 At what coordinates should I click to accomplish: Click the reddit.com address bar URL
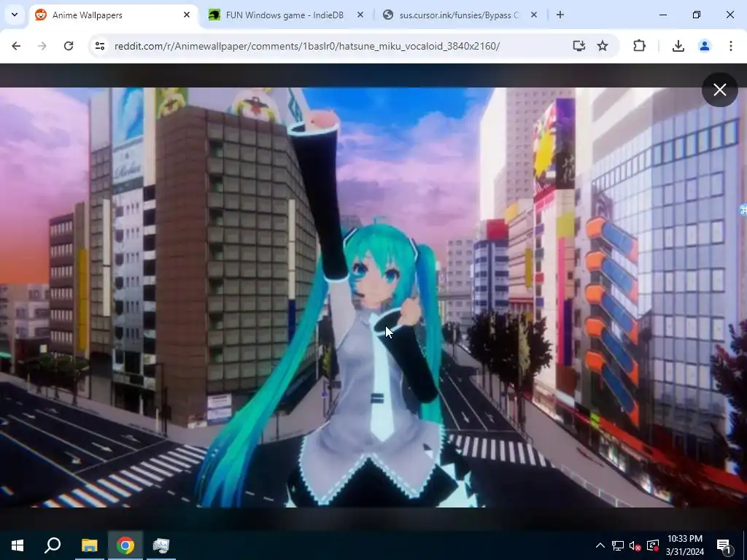pyautogui.click(x=307, y=46)
